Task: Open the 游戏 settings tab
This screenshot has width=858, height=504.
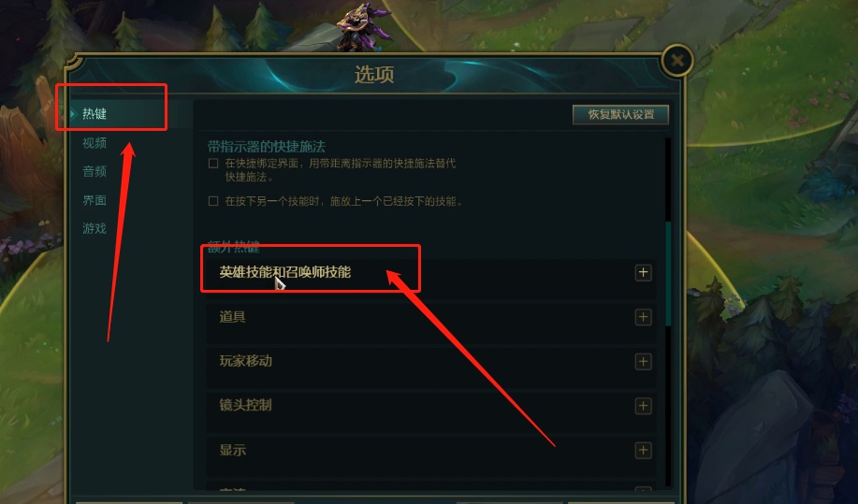Action: (x=95, y=228)
